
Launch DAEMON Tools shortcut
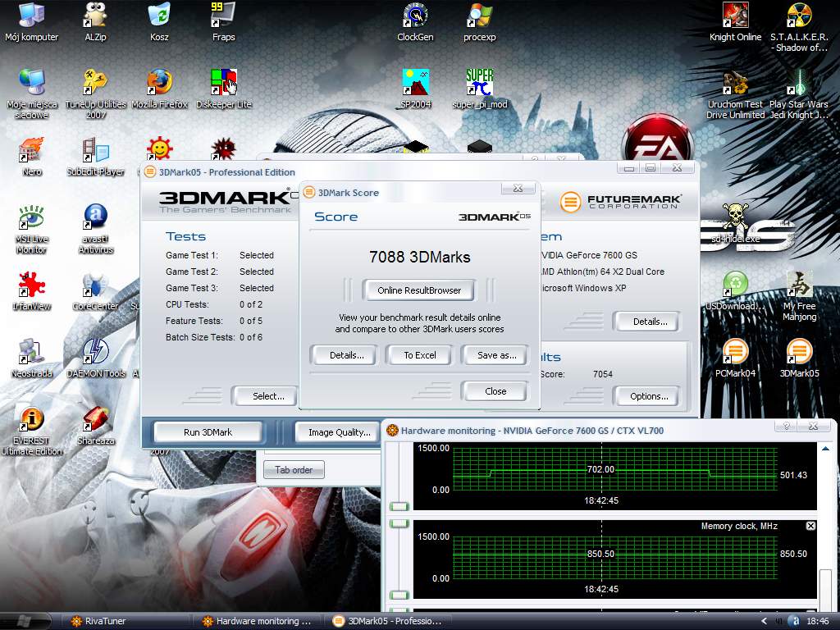pos(95,359)
